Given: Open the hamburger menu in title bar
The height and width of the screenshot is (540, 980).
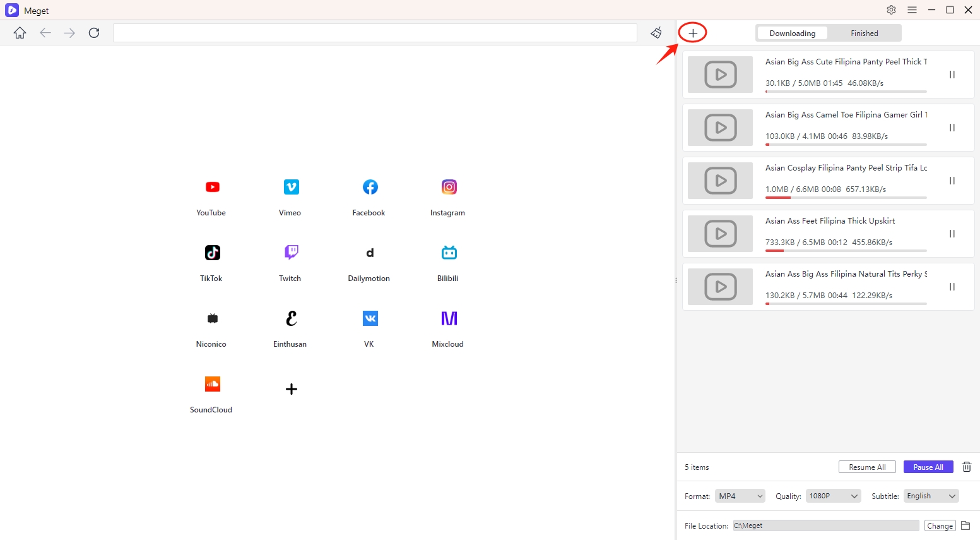Looking at the screenshot, I should tap(912, 10).
